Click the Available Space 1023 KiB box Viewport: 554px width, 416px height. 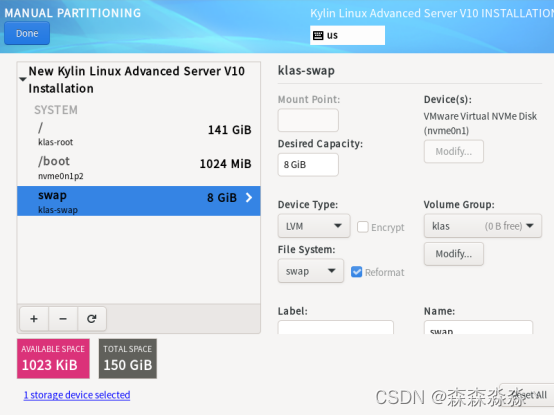point(53,359)
